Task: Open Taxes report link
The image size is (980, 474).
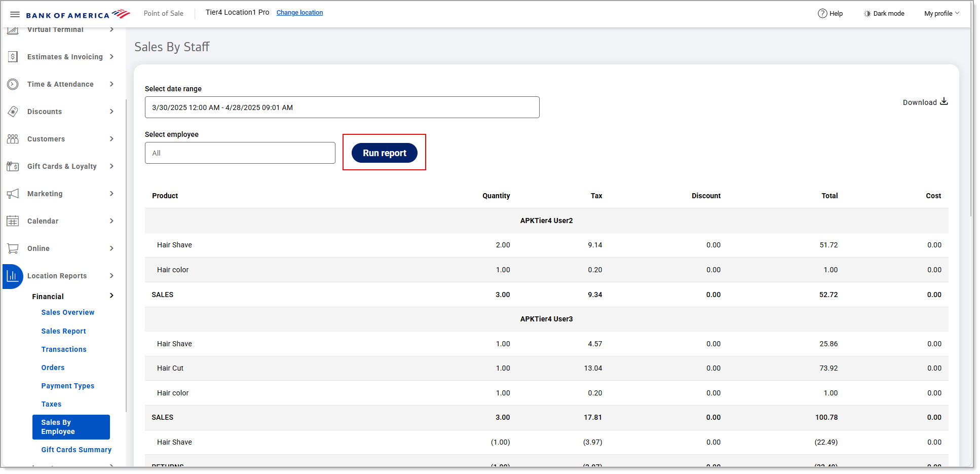Action: [51, 404]
